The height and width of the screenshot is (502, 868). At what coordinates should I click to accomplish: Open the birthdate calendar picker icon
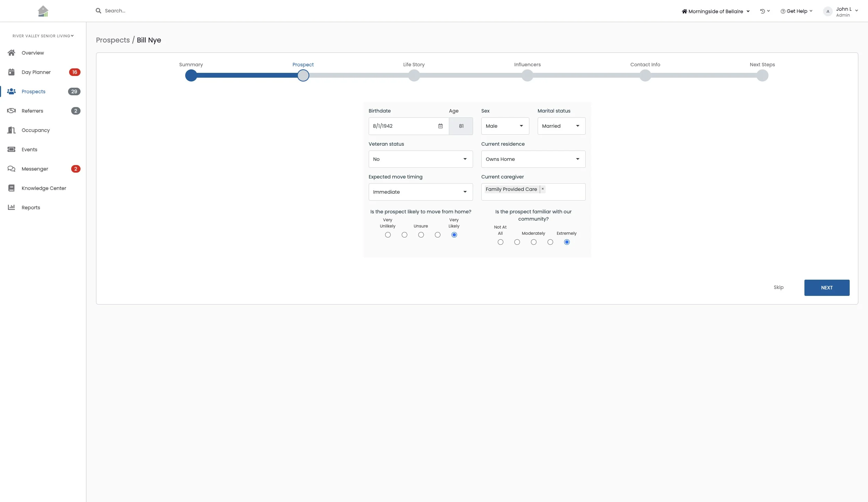pos(440,126)
